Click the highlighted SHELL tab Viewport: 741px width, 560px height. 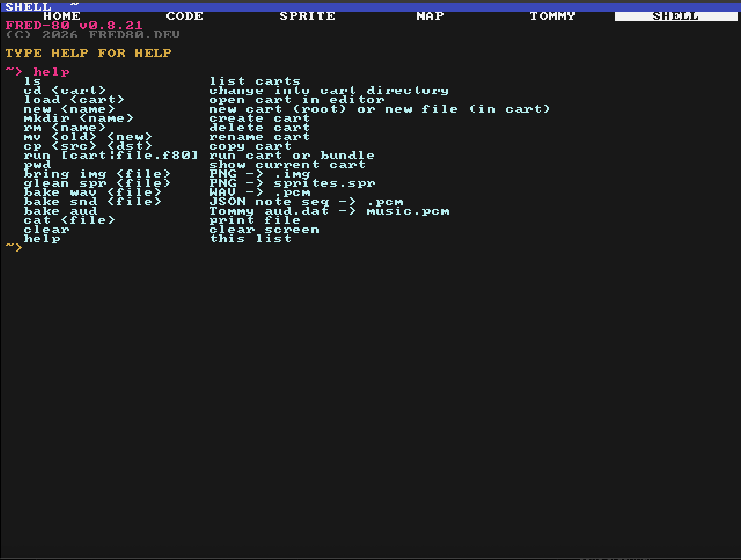click(676, 16)
